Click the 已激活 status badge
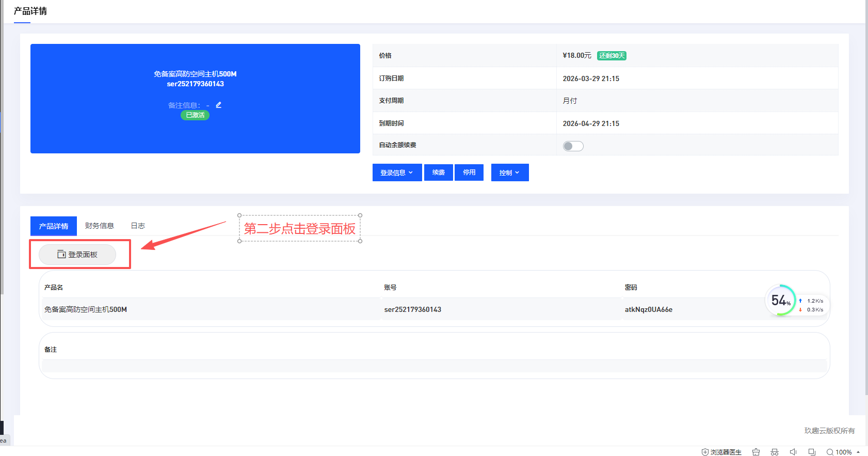 (x=195, y=115)
